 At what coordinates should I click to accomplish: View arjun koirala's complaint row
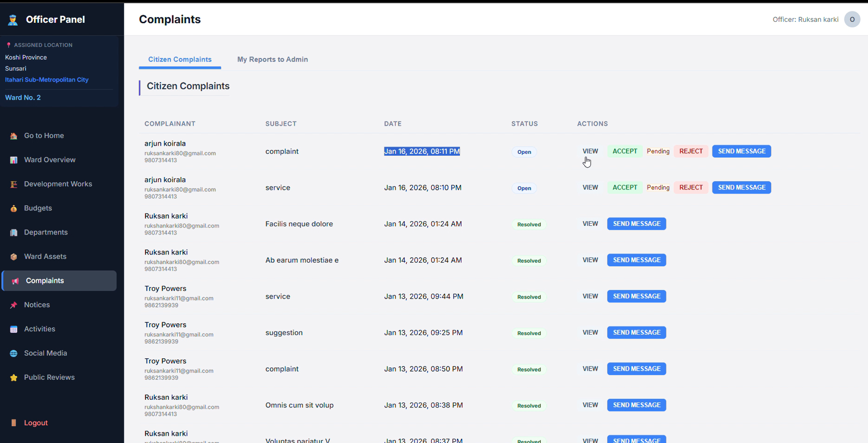pos(590,151)
